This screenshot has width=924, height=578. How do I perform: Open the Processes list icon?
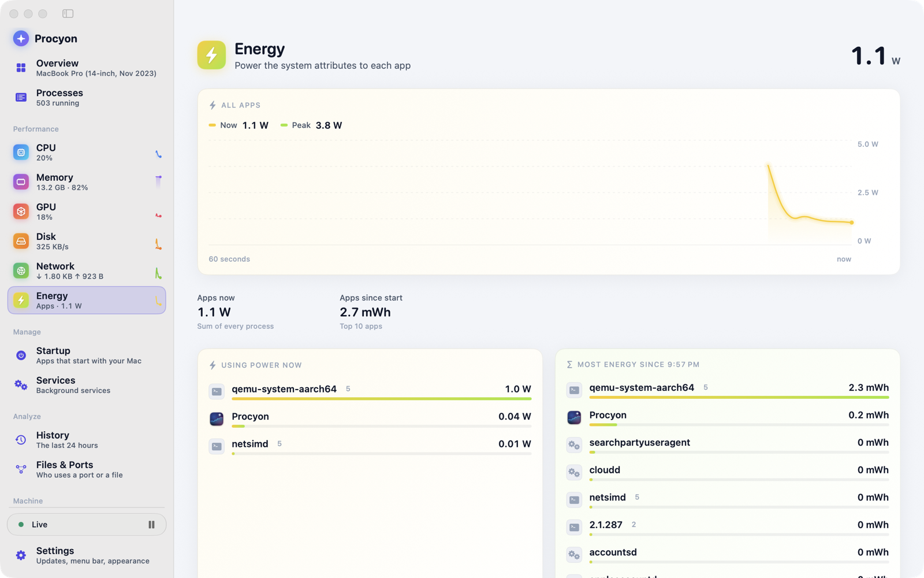pos(21,97)
